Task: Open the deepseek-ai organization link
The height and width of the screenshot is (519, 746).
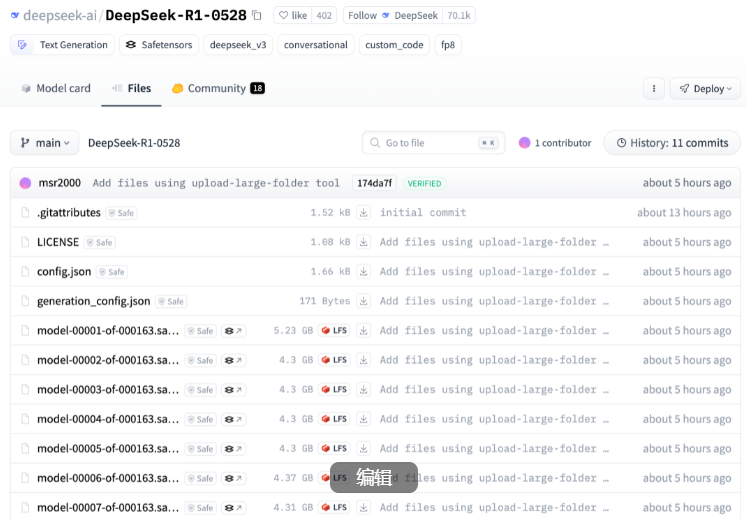Action: click(60, 16)
